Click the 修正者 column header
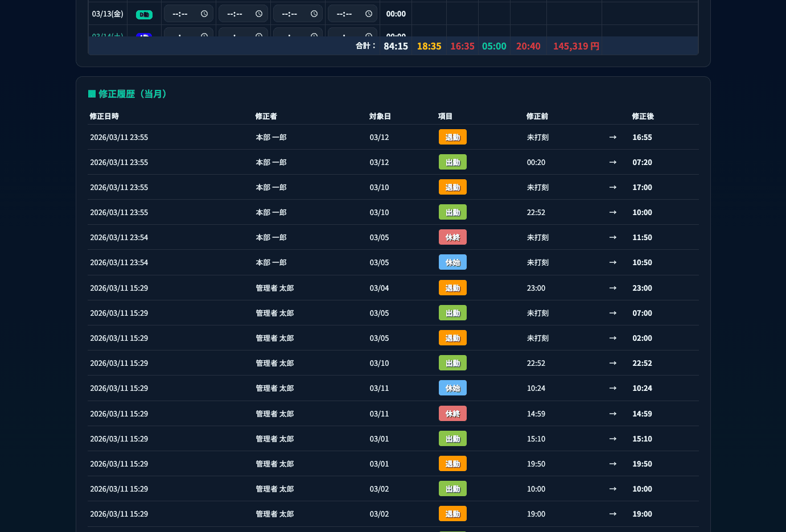The width and height of the screenshot is (786, 532). click(266, 116)
